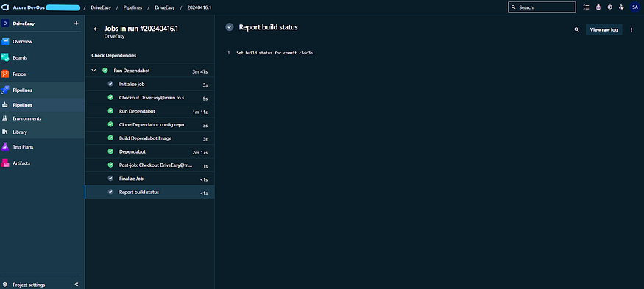Click the status icon beside Report build status heading
Viewport: 644px width, 289px height.
tap(229, 27)
